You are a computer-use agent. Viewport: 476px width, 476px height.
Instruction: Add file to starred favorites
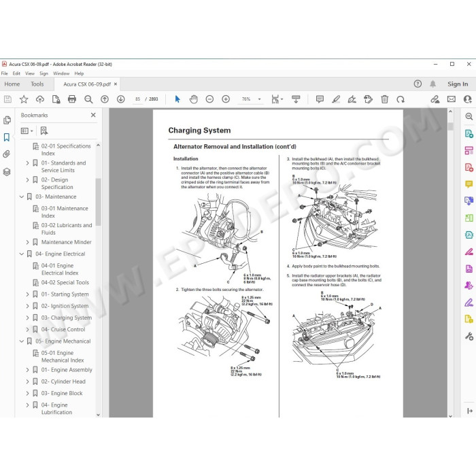pyautogui.click(x=24, y=99)
